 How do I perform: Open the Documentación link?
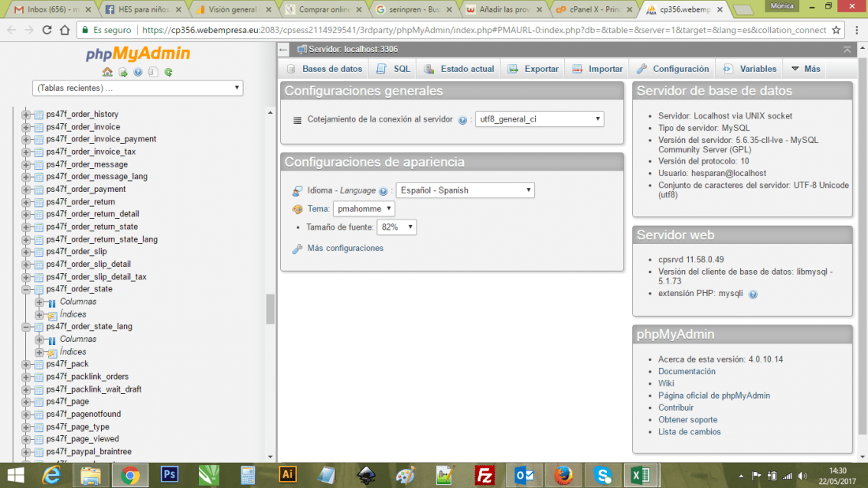[687, 371]
